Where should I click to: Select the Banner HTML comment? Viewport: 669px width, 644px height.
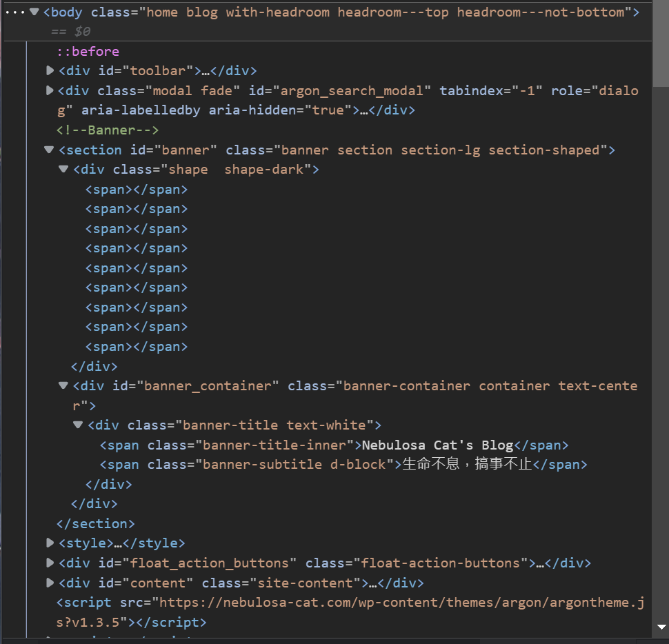tap(107, 129)
